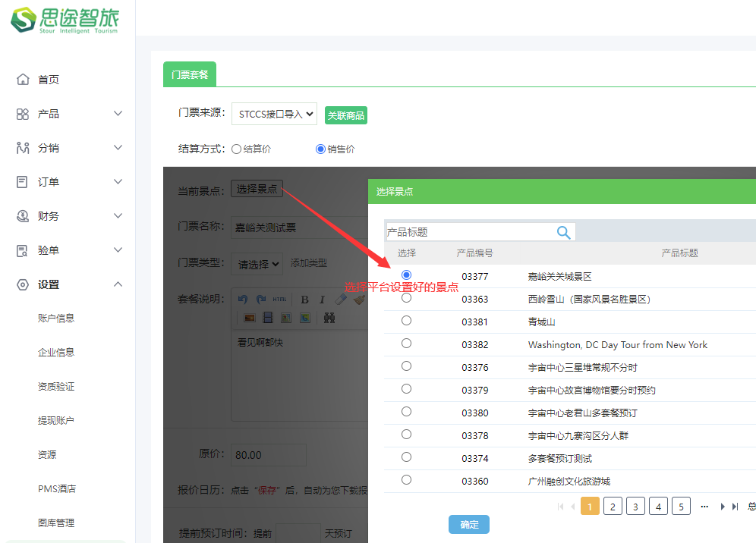The width and height of the screenshot is (756, 543).
Task: Click the search magnifier icon in 选择景点 dialog
Action: click(x=563, y=232)
